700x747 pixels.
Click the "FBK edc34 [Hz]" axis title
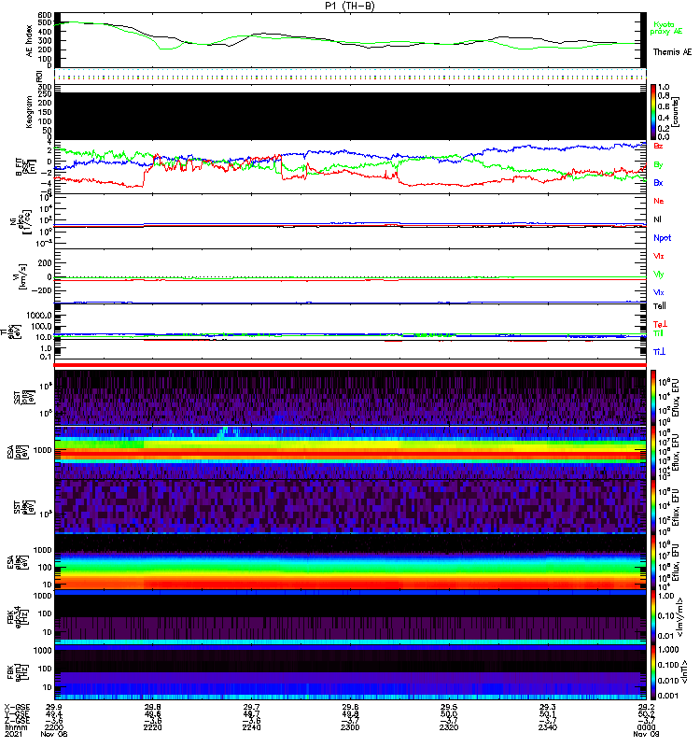(x=16, y=617)
